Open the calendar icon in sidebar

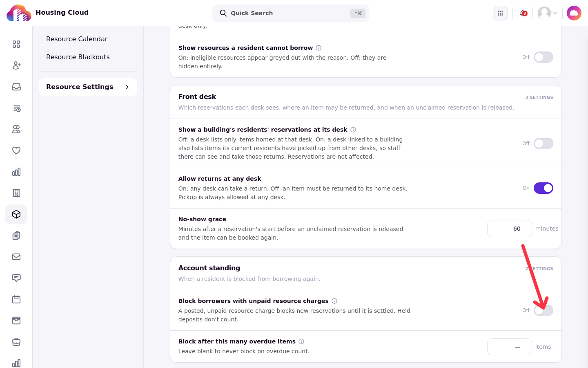16,299
